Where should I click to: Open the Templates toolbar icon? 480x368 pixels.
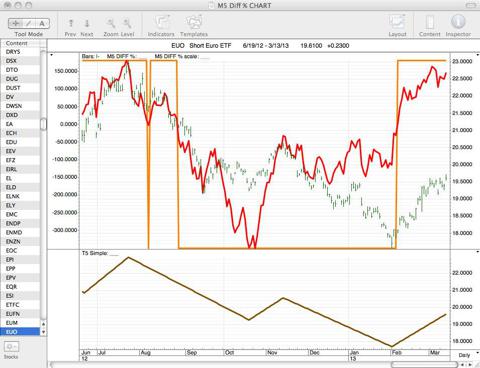coord(194,23)
